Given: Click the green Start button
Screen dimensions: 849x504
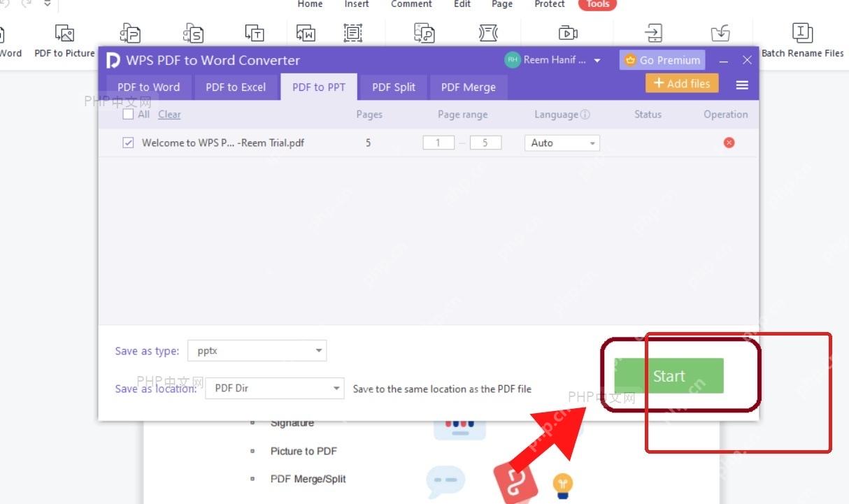Looking at the screenshot, I should [x=669, y=376].
